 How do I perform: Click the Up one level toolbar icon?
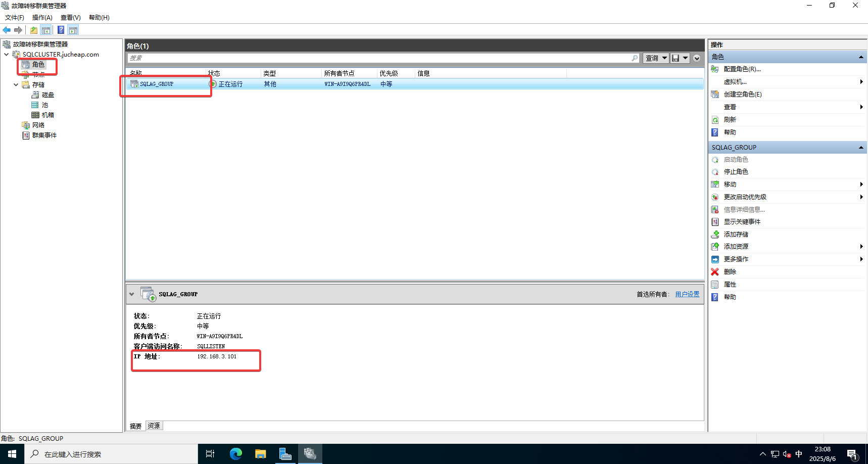point(34,30)
